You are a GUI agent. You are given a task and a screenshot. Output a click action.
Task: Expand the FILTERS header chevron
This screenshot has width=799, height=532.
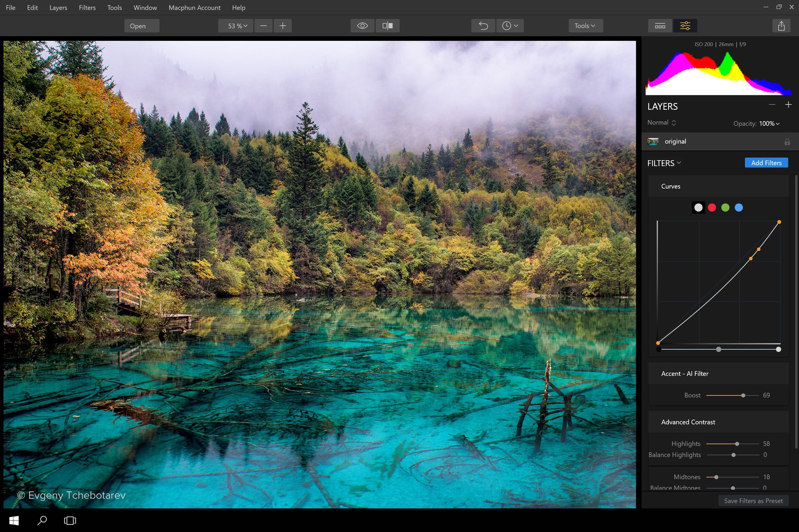[x=679, y=163]
